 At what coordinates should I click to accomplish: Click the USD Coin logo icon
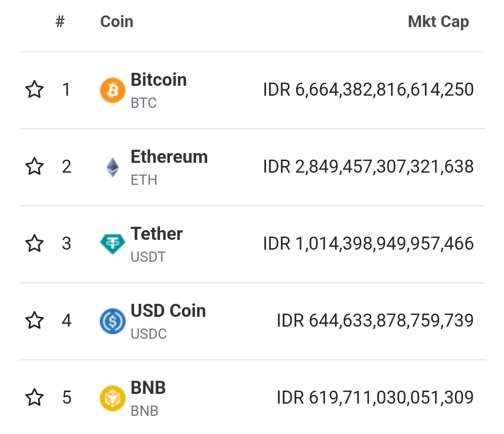coord(112,321)
